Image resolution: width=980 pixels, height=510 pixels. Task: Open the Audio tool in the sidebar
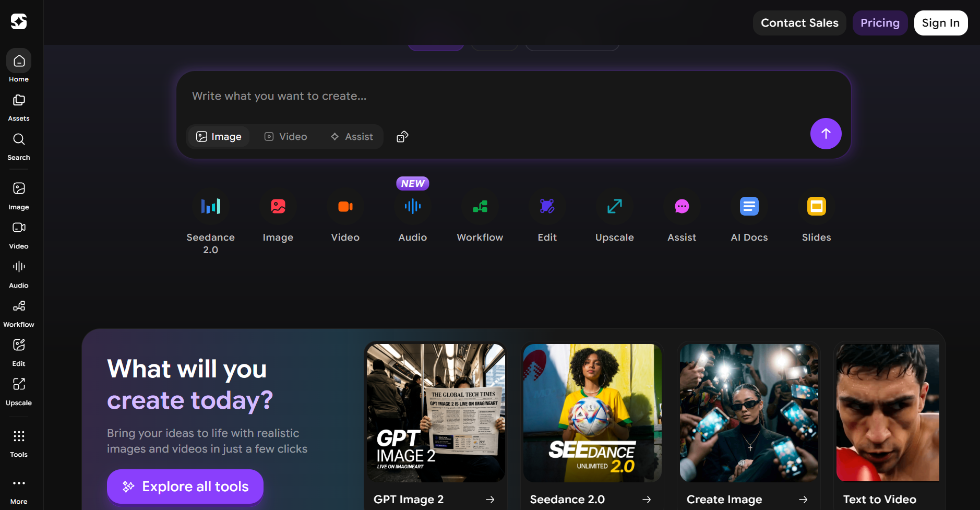(19, 274)
